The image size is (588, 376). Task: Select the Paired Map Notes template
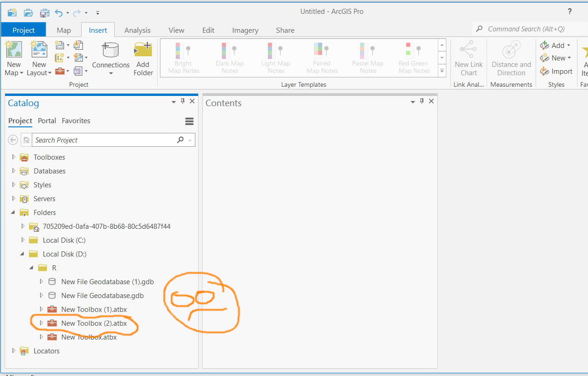(x=322, y=58)
